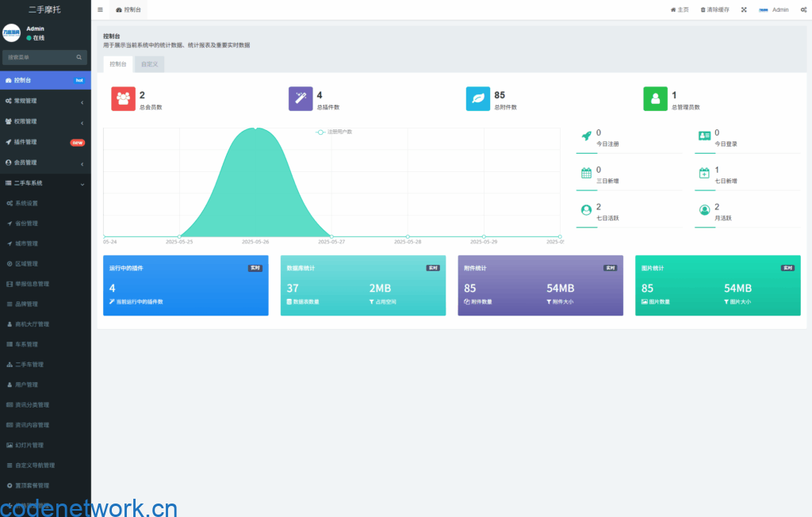Click the 三日新增 calendar icon

coord(586,173)
